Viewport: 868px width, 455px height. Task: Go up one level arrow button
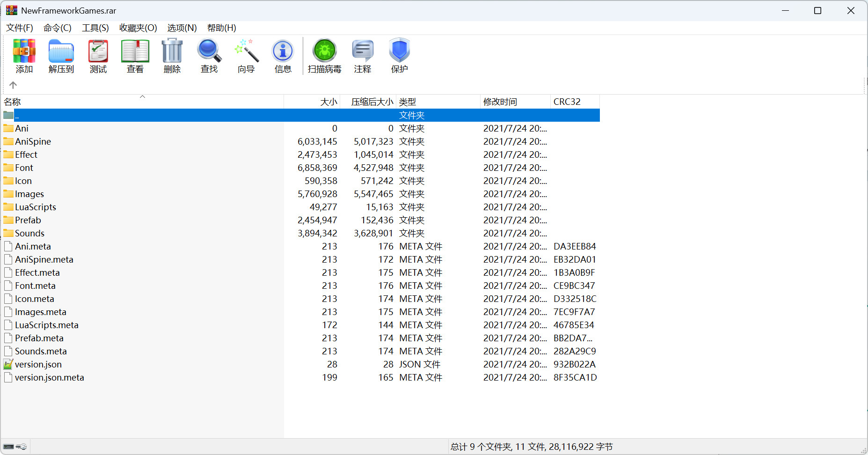(13, 85)
